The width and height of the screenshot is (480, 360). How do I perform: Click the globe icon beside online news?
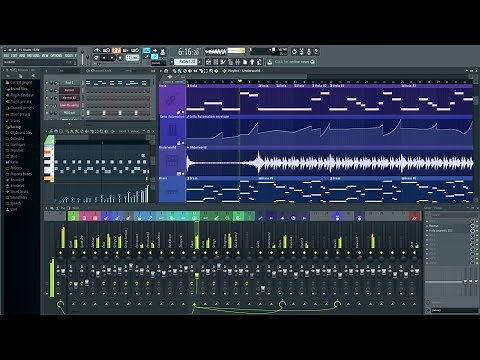click(313, 62)
